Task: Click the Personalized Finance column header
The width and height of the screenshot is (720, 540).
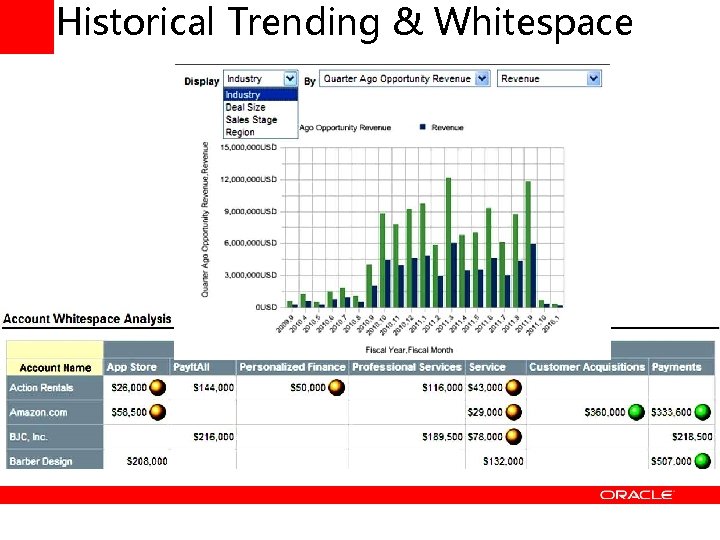Action: coord(292,367)
